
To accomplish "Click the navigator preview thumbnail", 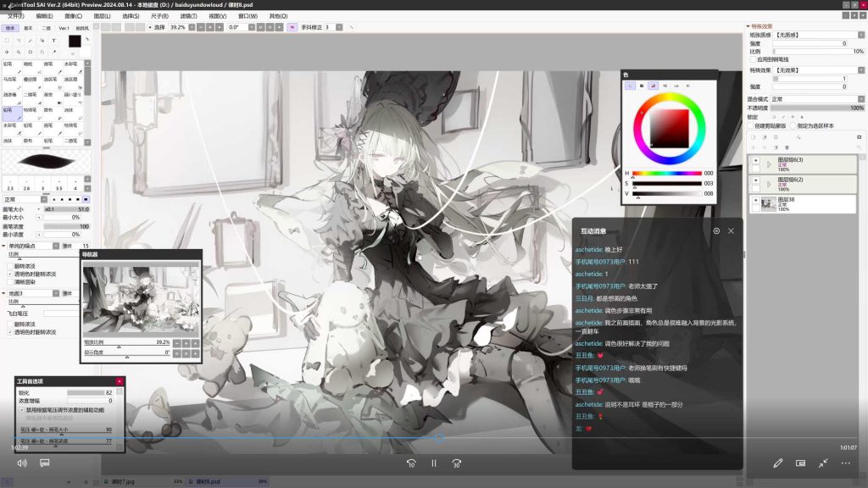I will [141, 297].
